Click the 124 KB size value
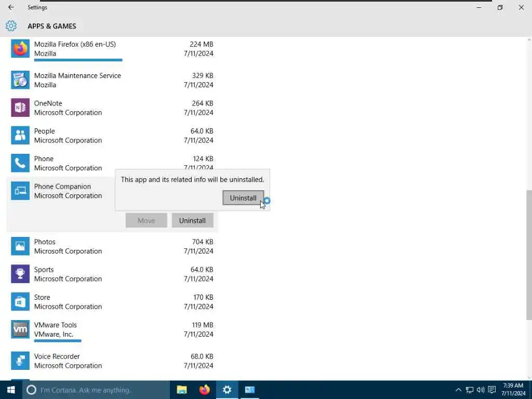The width and height of the screenshot is (532, 399). pyautogui.click(x=203, y=158)
